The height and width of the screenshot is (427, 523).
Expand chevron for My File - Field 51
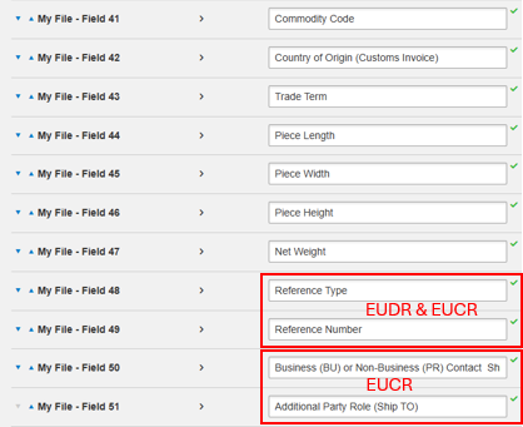[201, 407]
